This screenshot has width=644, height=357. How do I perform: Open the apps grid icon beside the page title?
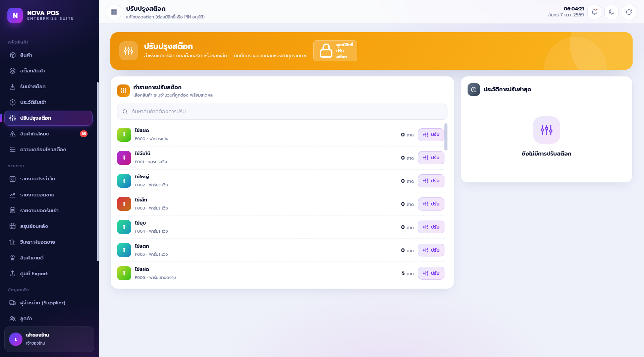[114, 12]
